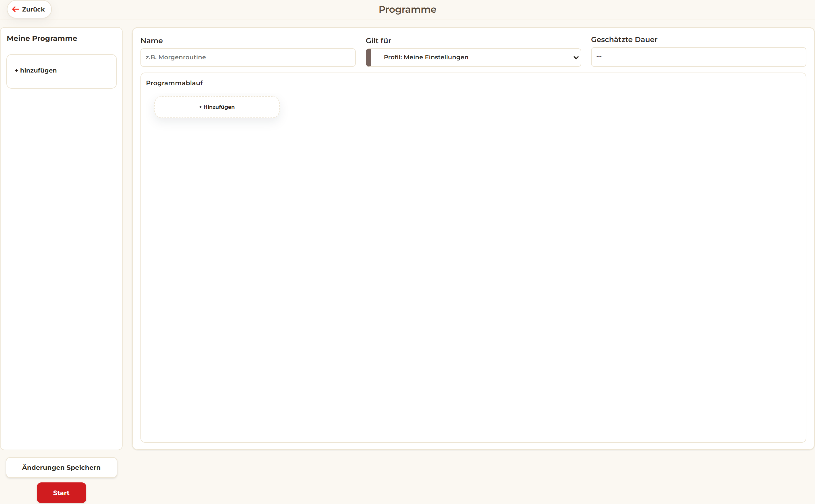The height and width of the screenshot is (504, 815).
Task: Go back with the Zurück button
Action: coord(29,9)
